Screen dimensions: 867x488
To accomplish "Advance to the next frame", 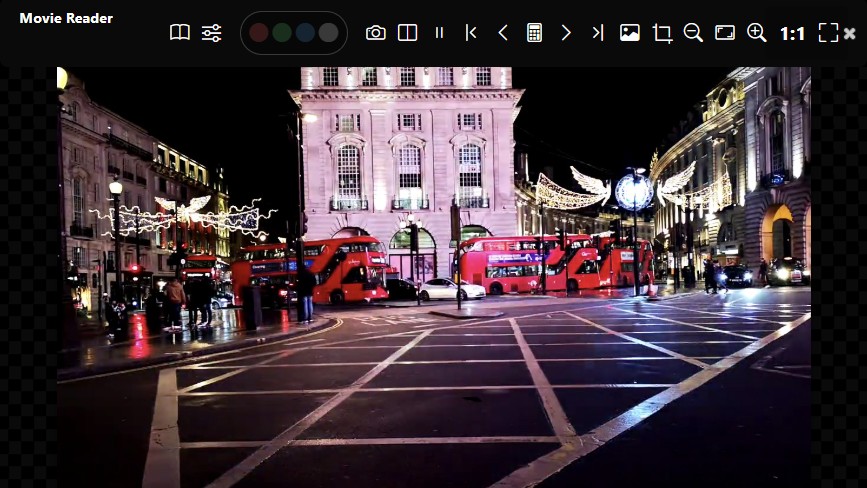I will point(566,33).
